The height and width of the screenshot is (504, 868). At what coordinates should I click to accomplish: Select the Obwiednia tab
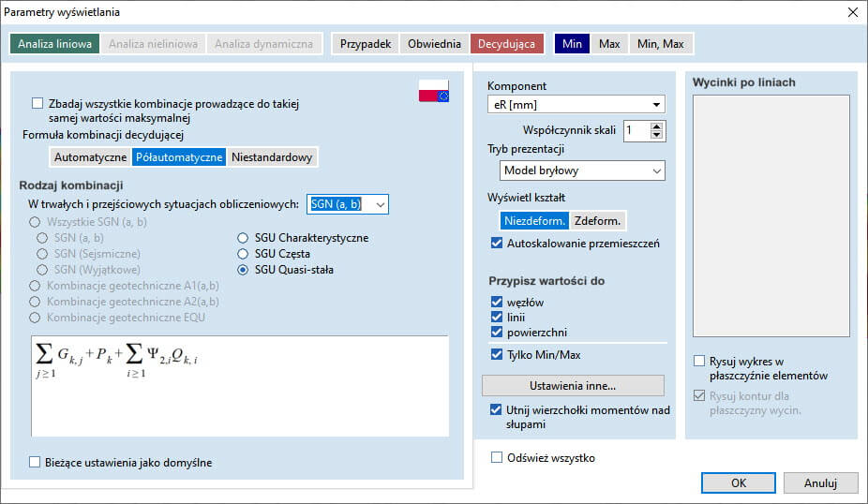pos(434,44)
